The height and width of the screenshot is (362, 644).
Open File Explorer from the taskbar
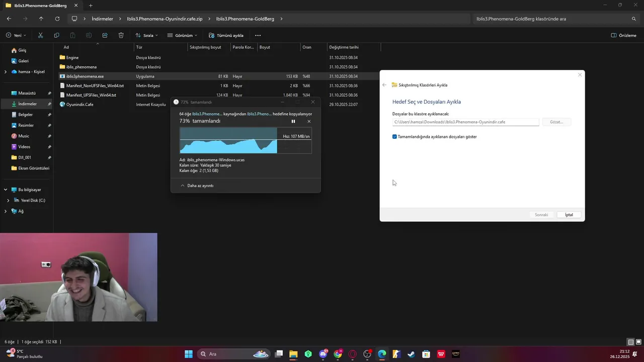293,354
